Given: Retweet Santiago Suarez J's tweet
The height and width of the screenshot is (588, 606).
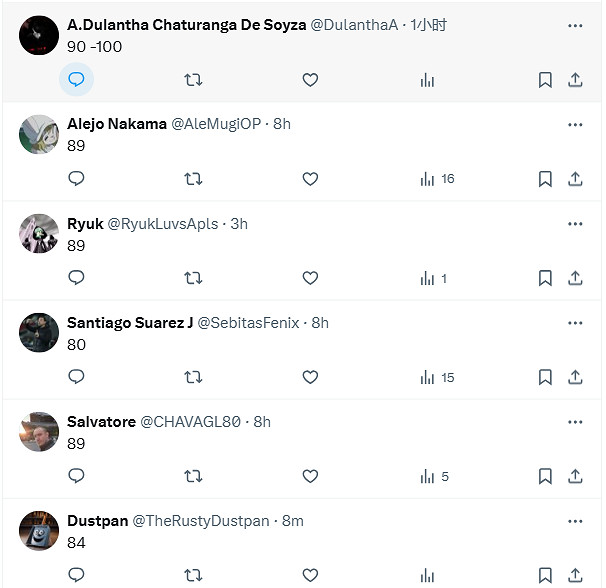Looking at the screenshot, I should tap(193, 377).
